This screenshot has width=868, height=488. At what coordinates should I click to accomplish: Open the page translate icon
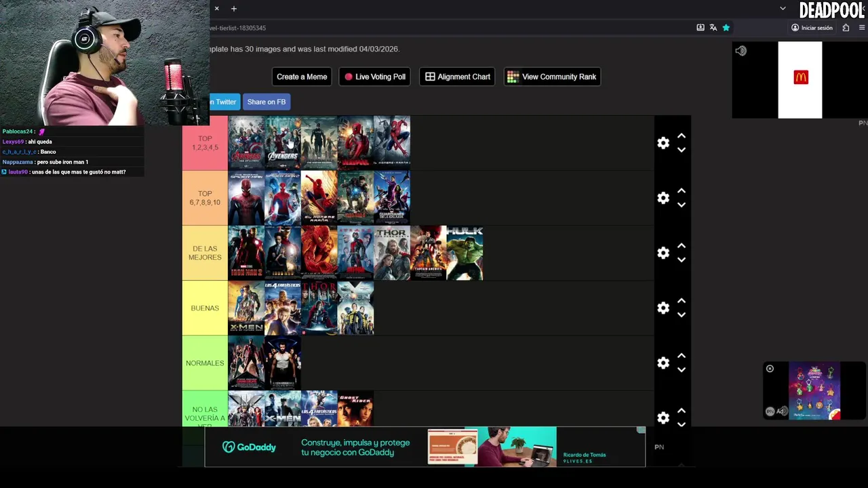(713, 28)
